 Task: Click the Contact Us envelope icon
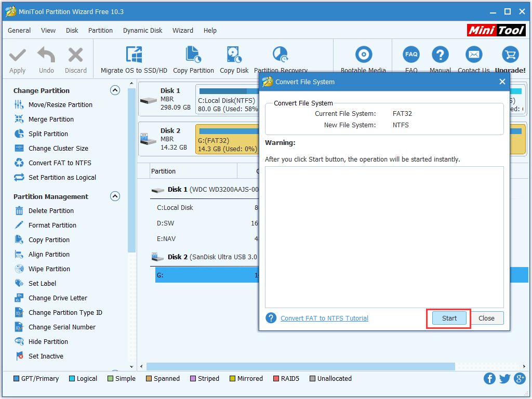tap(474, 54)
